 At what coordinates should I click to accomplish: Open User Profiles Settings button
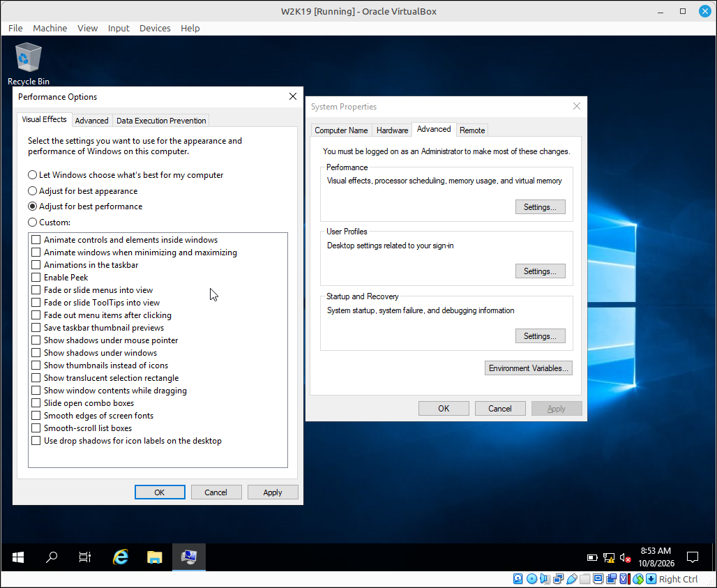[x=540, y=271]
